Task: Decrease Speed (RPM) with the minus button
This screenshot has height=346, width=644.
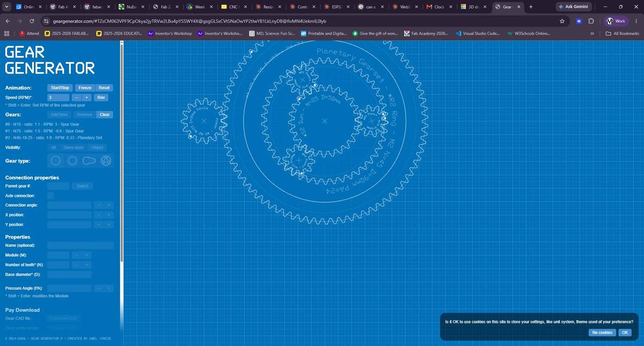Action: coord(77,98)
